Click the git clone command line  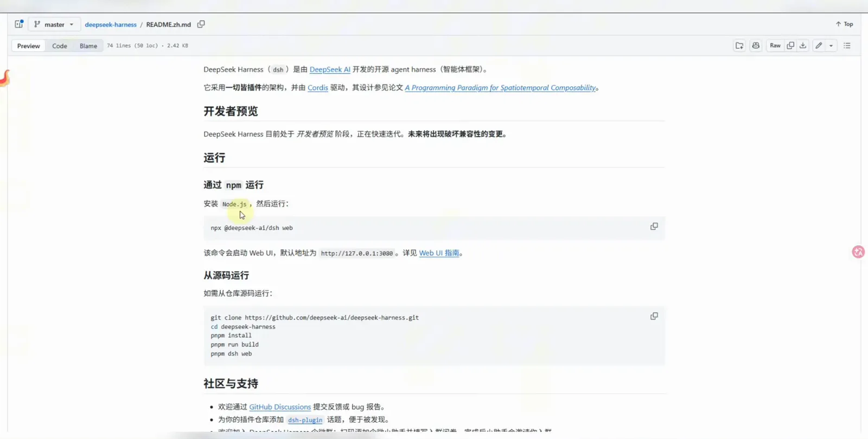(x=315, y=318)
